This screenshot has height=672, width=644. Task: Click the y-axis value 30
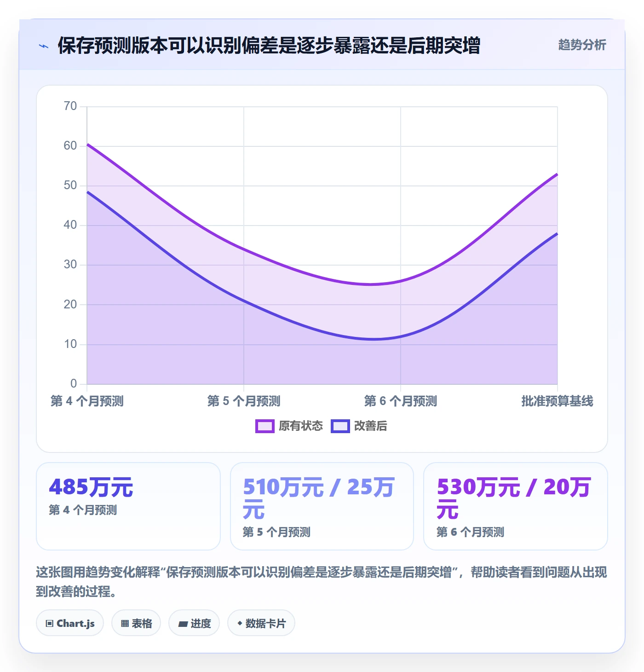click(x=70, y=265)
